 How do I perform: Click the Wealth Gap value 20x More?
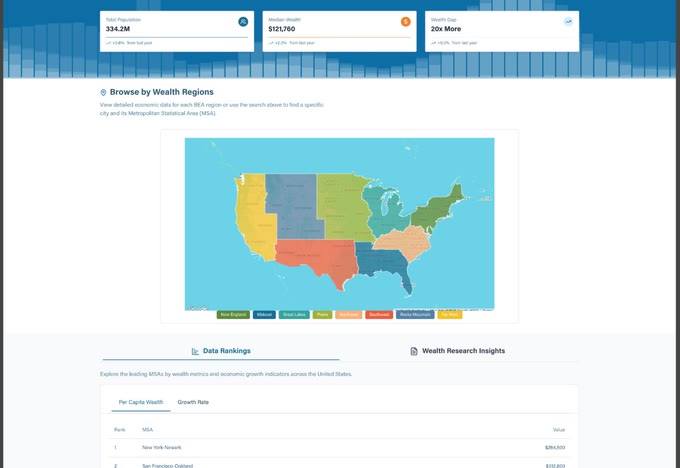coord(446,29)
